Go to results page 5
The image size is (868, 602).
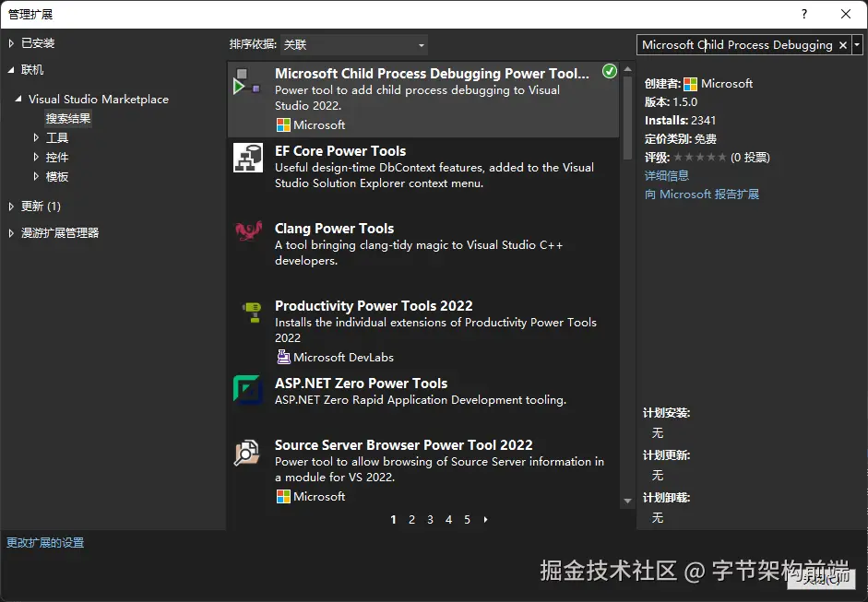pos(468,520)
